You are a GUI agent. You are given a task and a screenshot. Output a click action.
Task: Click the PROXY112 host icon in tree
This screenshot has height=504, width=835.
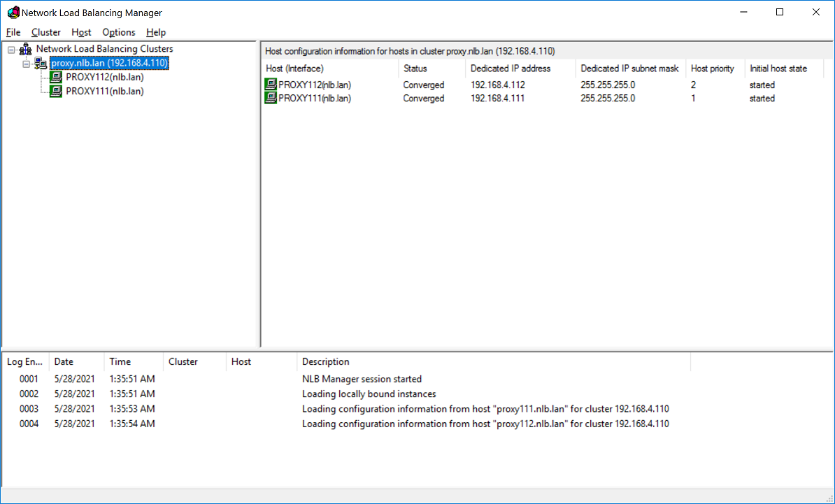pyautogui.click(x=56, y=77)
